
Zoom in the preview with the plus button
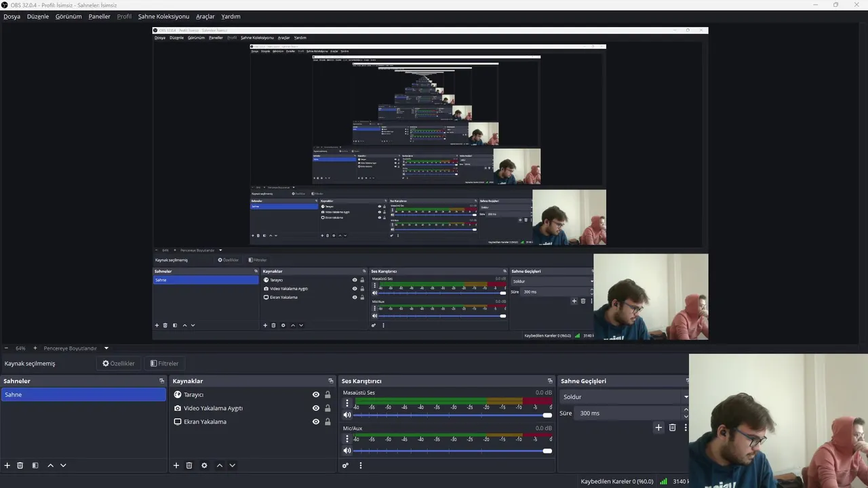click(35, 348)
